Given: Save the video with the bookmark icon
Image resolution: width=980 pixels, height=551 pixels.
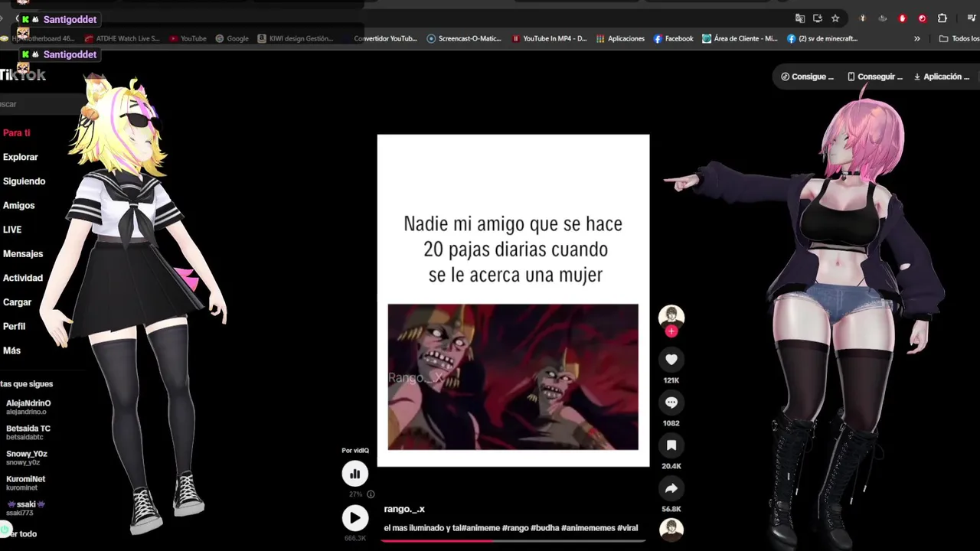Looking at the screenshot, I should [671, 445].
